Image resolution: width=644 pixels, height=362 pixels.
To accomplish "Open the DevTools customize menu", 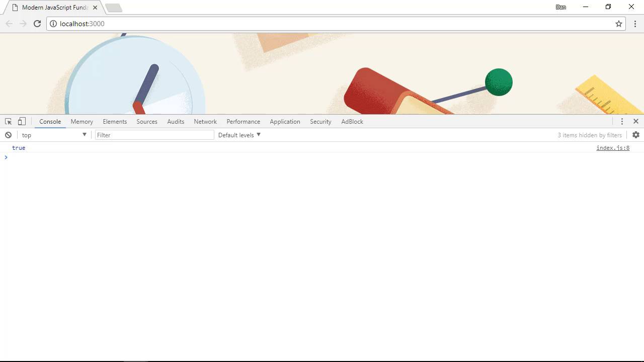I will pyautogui.click(x=622, y=121).
